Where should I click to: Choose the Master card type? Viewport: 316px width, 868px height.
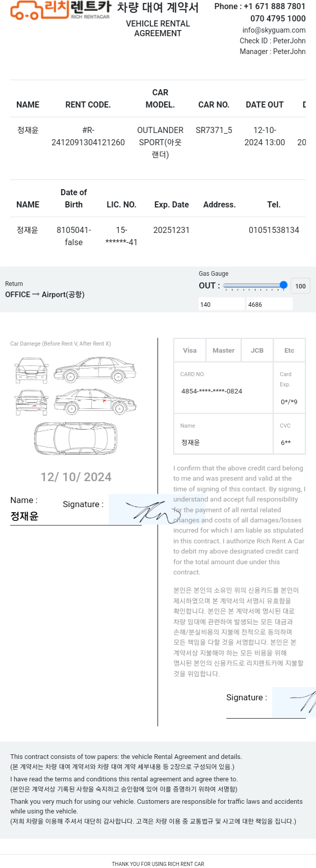[x=223, y=350]
